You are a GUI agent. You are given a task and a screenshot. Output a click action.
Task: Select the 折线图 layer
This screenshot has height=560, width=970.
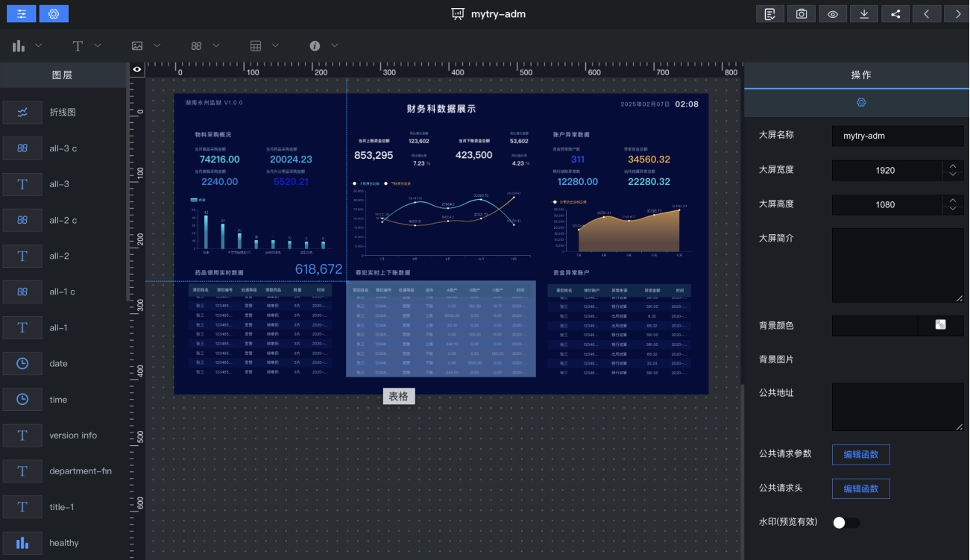click(x=63, y=112)
